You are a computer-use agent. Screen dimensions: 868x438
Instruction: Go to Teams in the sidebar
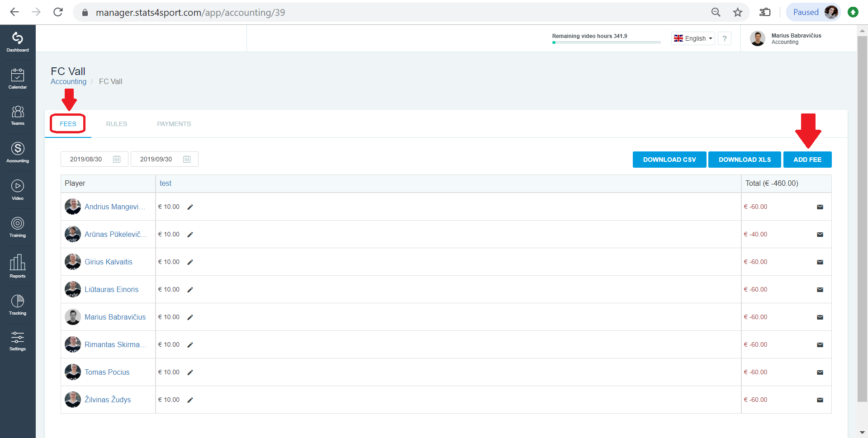pos(18,115)
